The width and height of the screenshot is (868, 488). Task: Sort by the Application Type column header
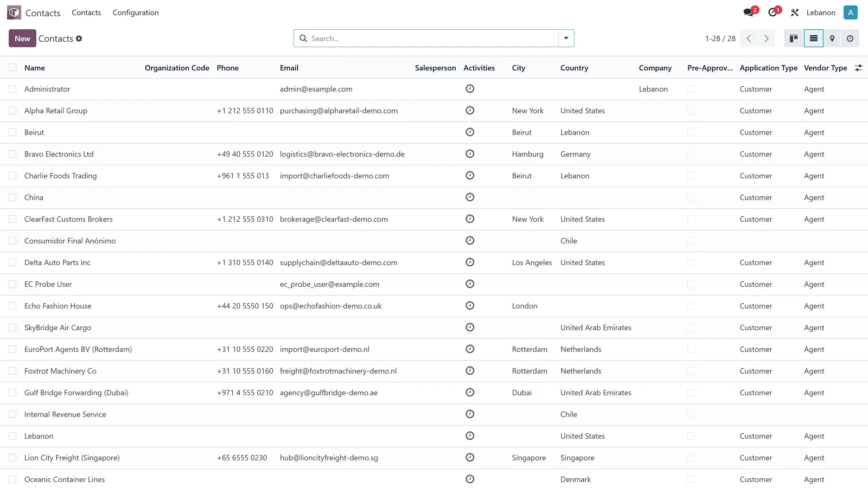click(x=768, y=68)
